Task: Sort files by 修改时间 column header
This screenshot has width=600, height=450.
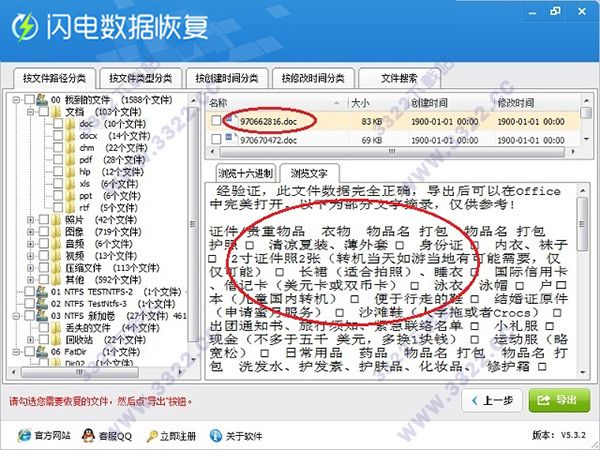Action: click(537, 103)
